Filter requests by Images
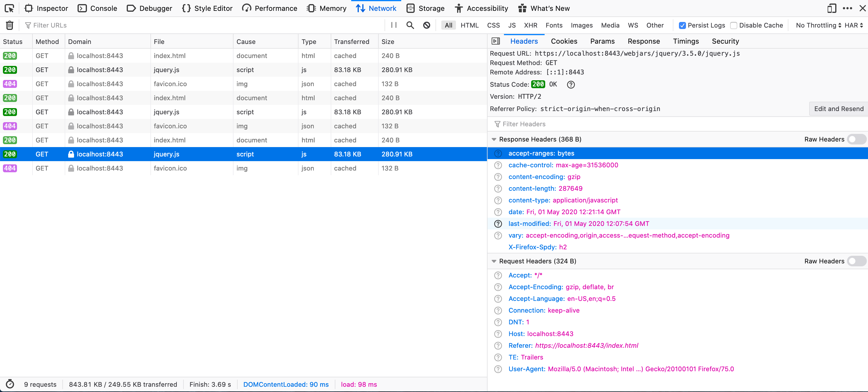 tap(581, 25)
